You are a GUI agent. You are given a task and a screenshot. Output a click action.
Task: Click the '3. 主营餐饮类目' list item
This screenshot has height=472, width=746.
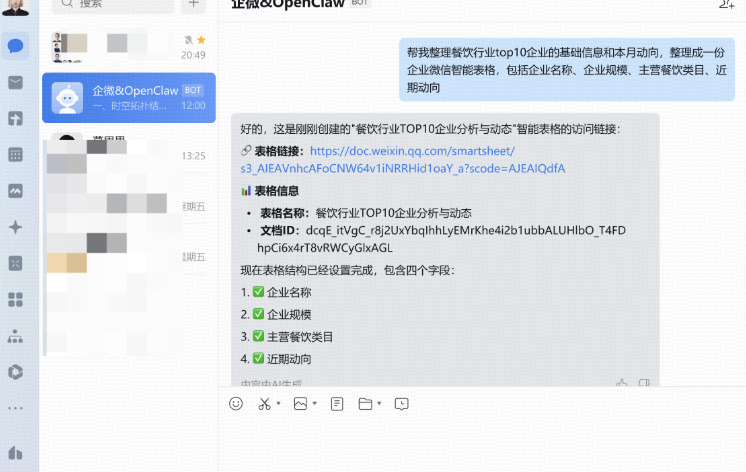point(287,336)
